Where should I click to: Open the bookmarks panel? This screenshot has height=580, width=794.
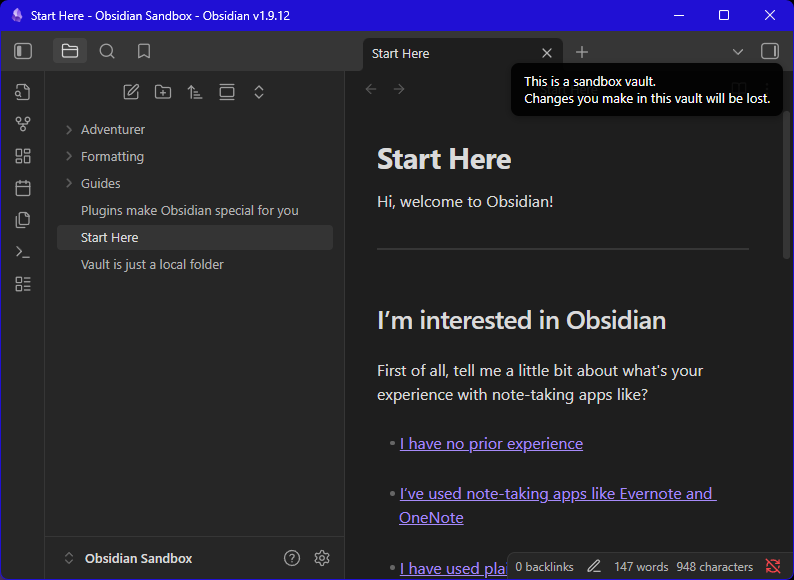(144, 51)
